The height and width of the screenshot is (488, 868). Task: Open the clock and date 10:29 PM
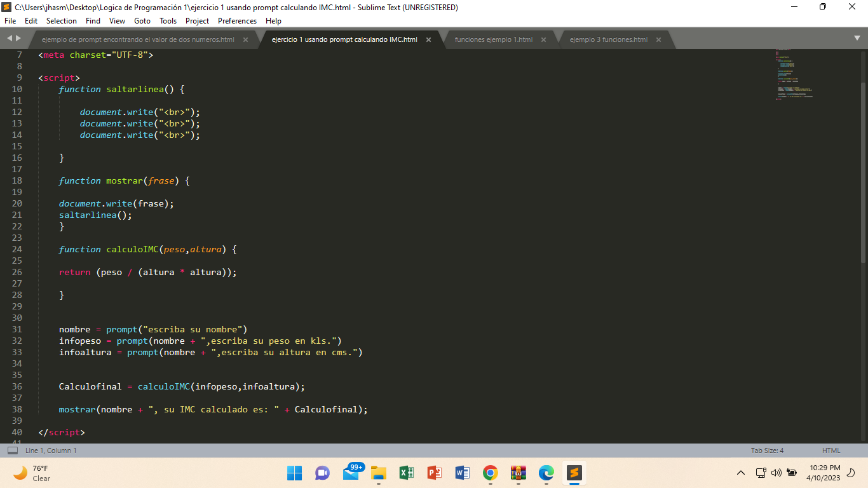[x=825, y=473]
